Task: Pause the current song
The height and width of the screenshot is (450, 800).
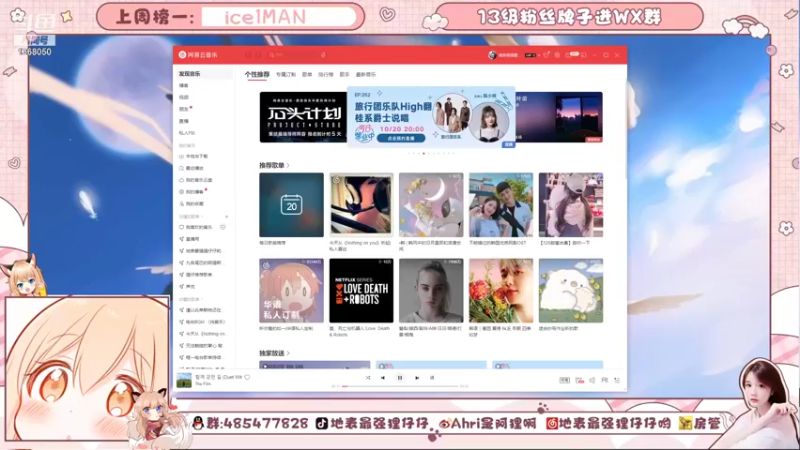Action: click(x=400, y=378)
